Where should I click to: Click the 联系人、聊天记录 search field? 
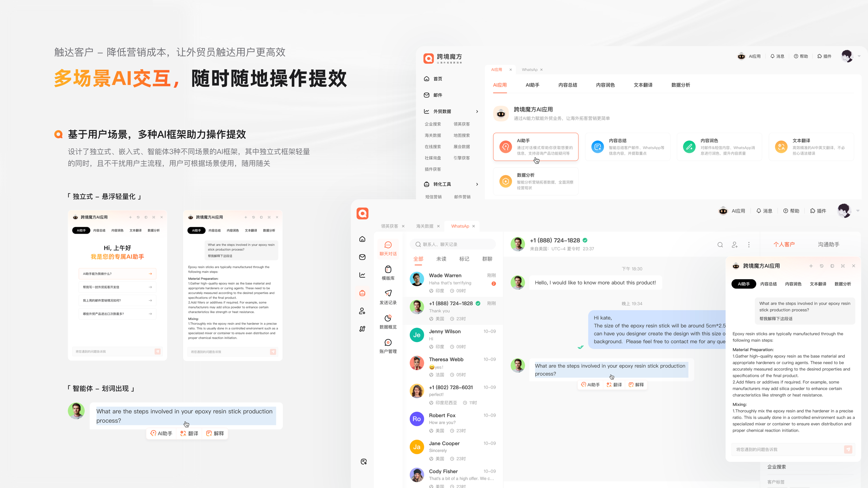[452, 245]
